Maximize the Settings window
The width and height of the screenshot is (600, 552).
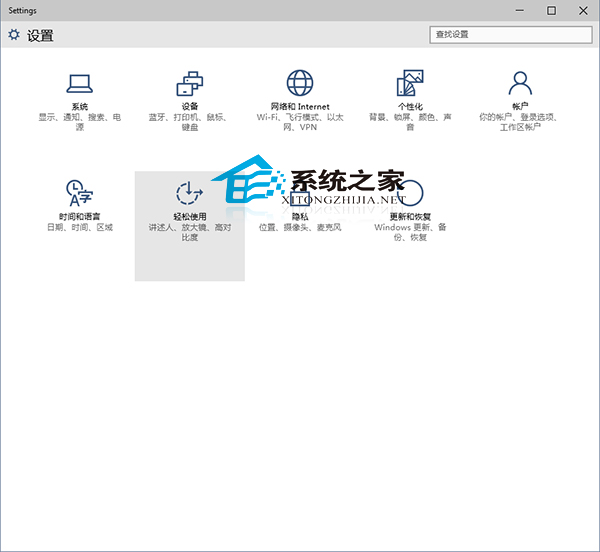click(551, 10)
